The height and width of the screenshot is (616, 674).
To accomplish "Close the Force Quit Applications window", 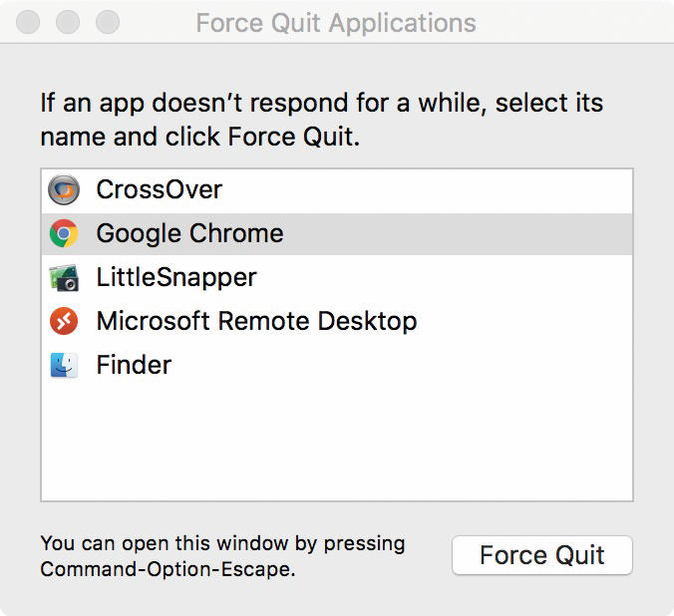I will point(28,22).
